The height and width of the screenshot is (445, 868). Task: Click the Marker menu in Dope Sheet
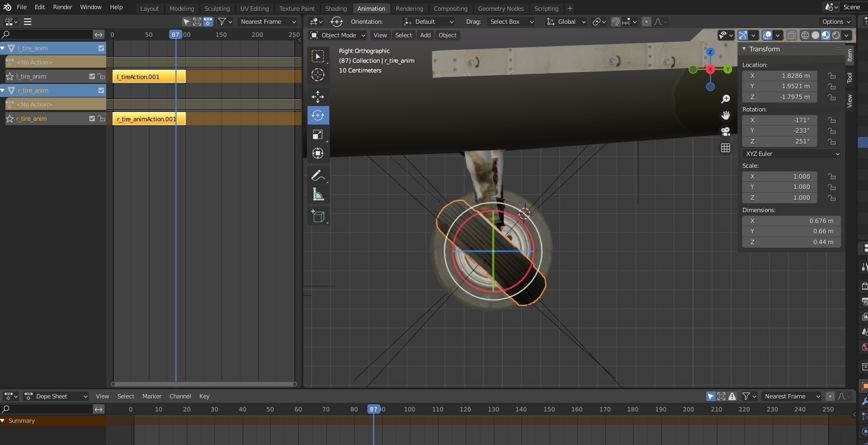pos(152,396)
